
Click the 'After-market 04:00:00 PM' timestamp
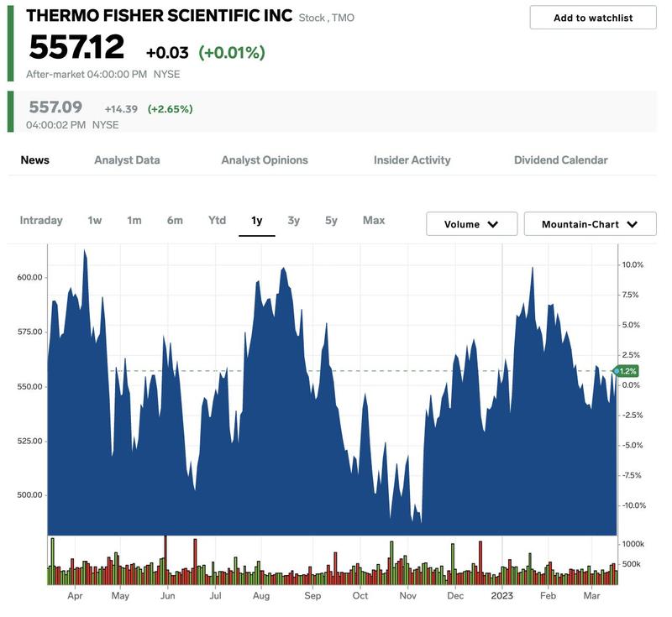tap(87, 75)
